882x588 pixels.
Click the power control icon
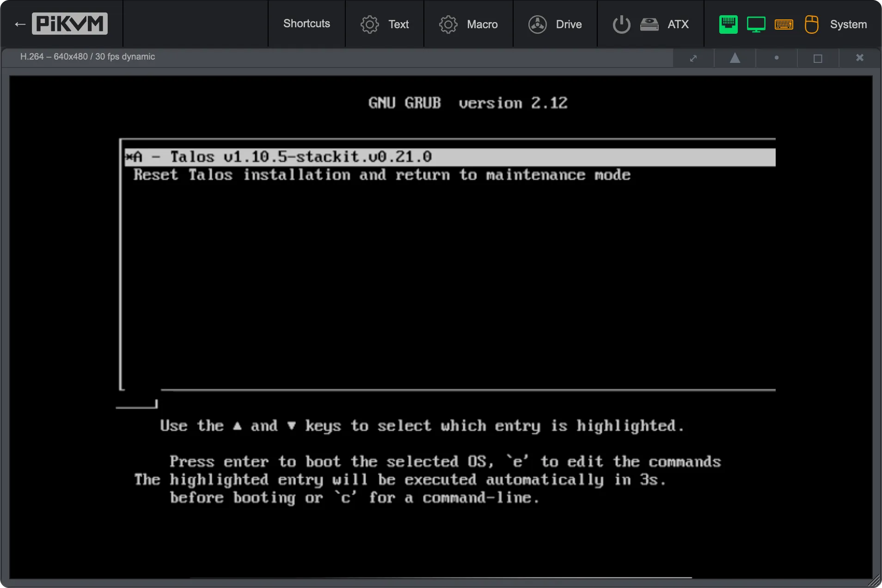[x=621, y=24]
